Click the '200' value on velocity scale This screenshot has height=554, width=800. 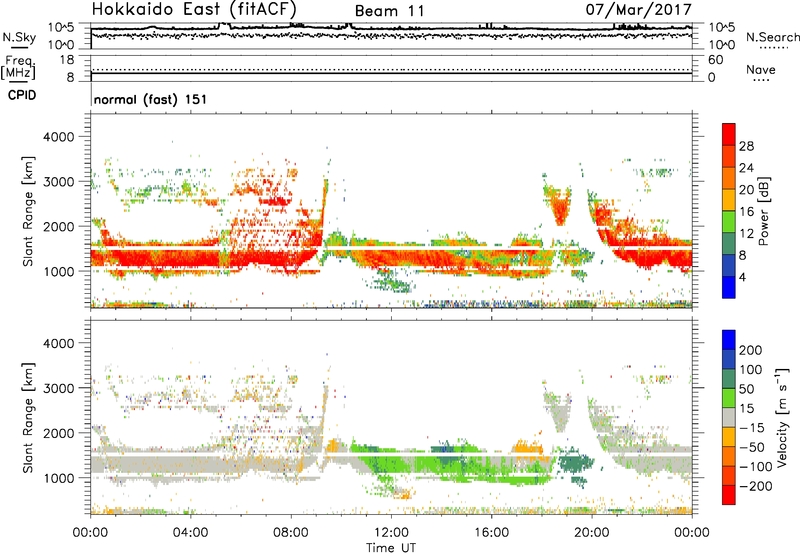pyautogui.click(x=751, y=350)
